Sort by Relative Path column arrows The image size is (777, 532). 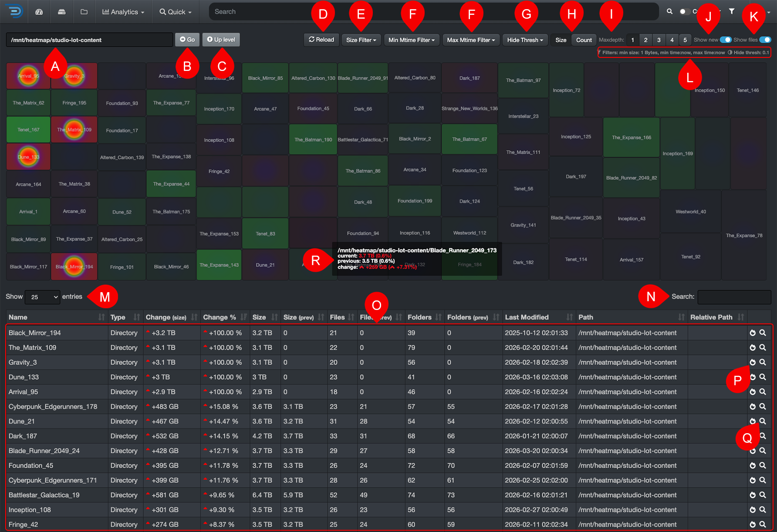[741, 317]
